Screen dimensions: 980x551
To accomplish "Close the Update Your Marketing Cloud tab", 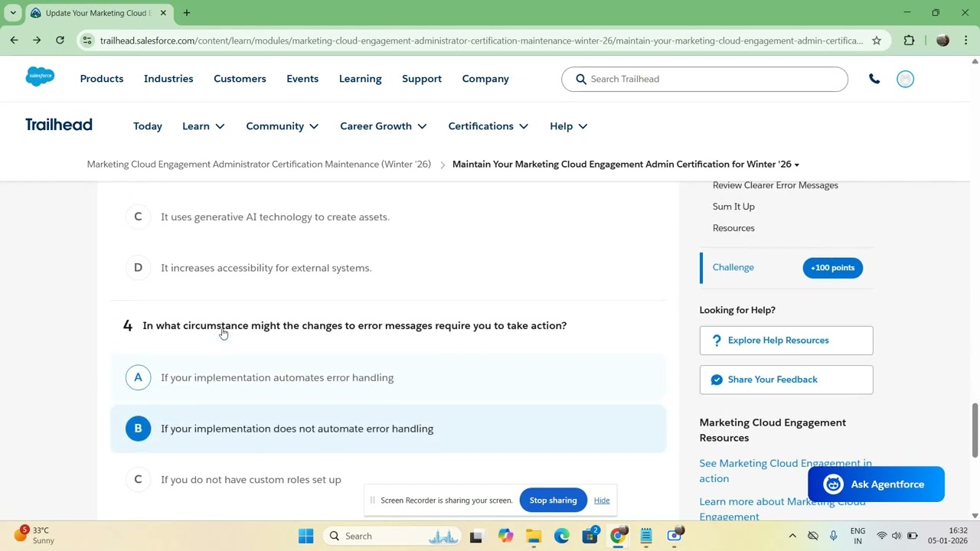I will [163, 13].
